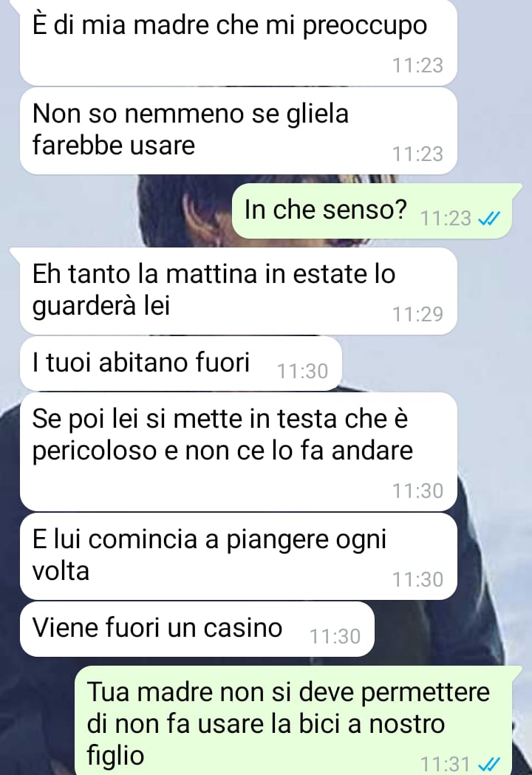
Task: Tap the 11:31 timestamp on the last green message
Action: click(446, 764)
